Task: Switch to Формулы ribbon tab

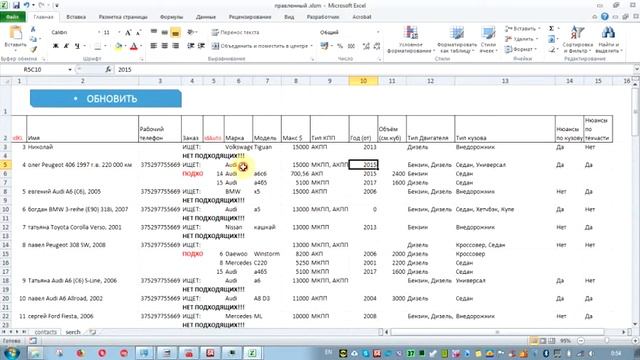Action: [x=171, y=17]
